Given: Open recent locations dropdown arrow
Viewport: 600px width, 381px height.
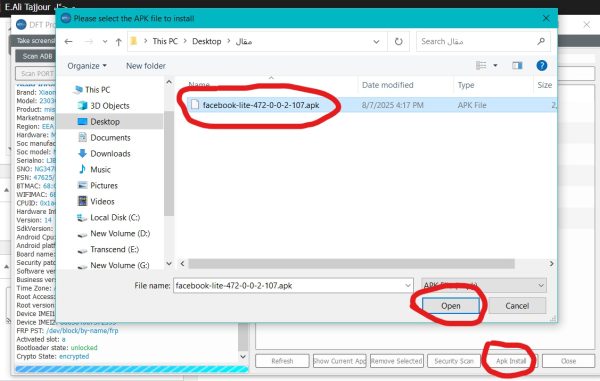Looking at the screenshot, I should (x=105, y=42).
